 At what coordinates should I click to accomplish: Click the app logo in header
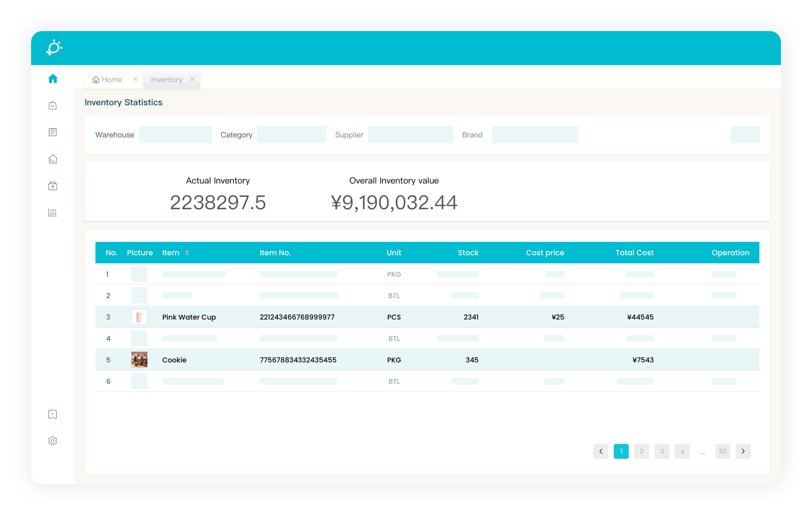54,48
